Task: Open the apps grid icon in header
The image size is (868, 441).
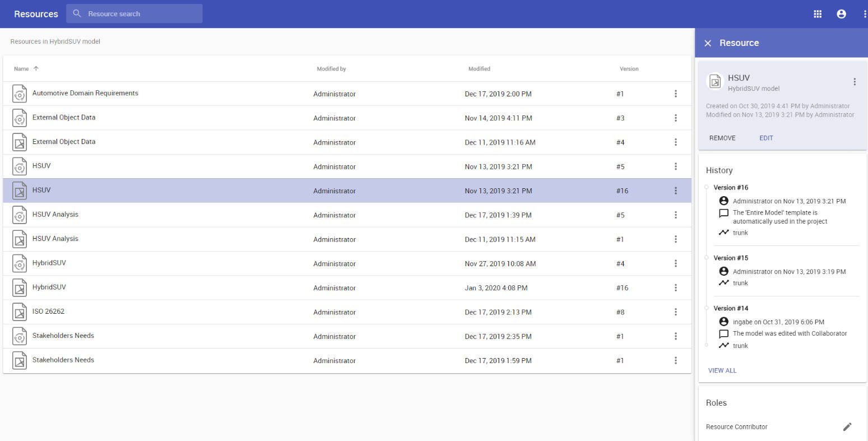Action: (818, 14)
